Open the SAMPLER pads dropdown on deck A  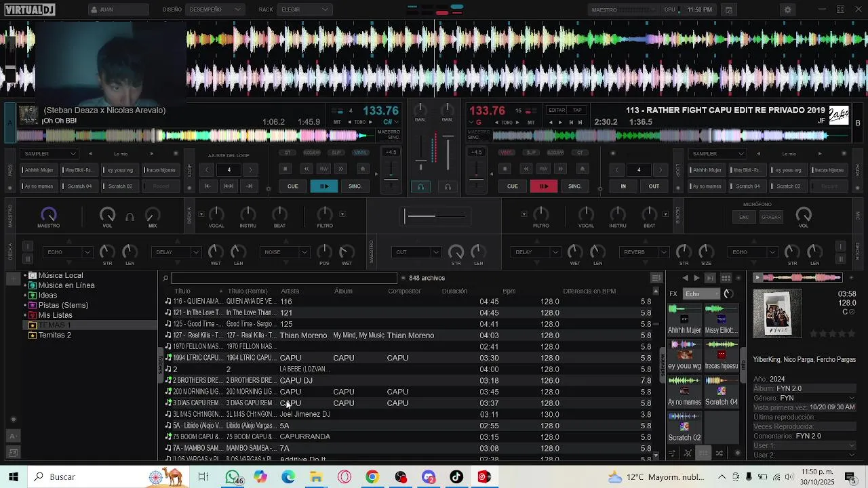coord(50,154)
